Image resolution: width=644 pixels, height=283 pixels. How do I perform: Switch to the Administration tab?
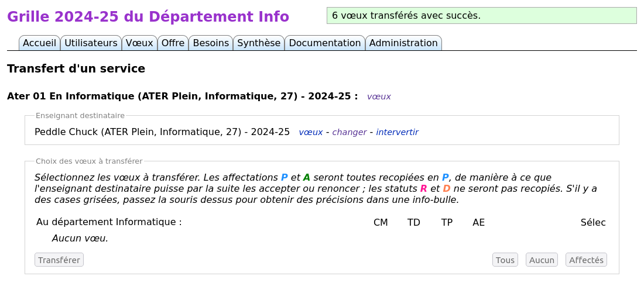click(403, 43)
